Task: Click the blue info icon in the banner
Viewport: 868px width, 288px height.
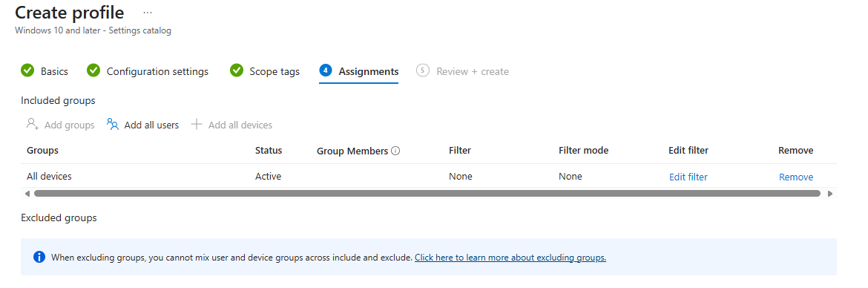Action: point(39,257)
